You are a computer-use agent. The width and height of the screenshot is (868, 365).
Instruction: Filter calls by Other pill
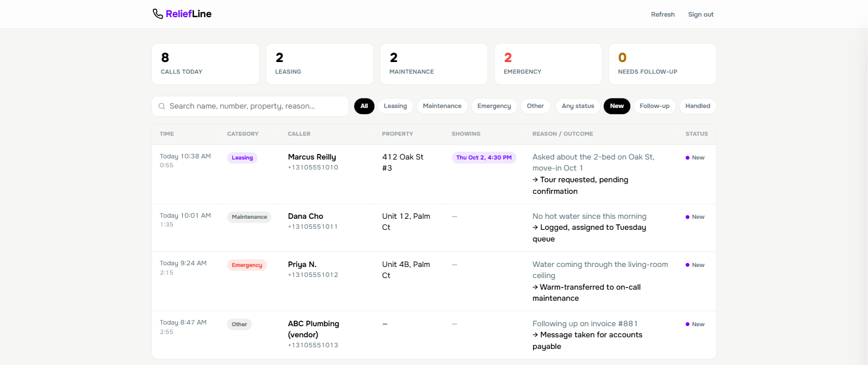coord(535,106)
